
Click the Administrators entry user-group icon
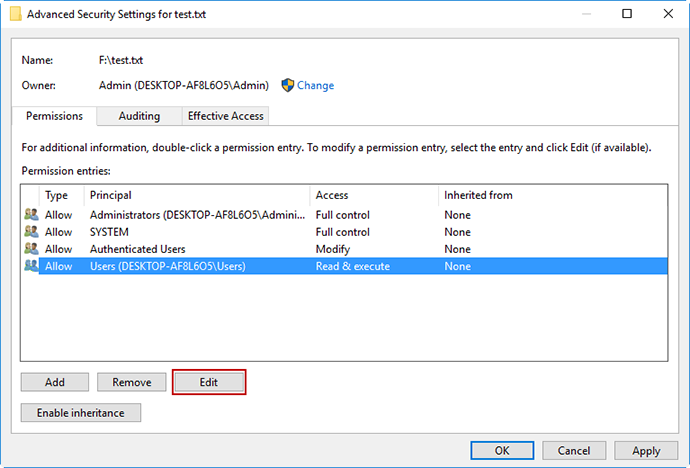tap(31, 215)
